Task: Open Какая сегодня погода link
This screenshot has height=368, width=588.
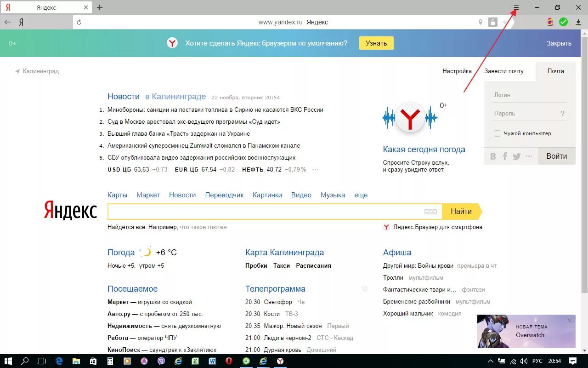Action: point(424,149)
